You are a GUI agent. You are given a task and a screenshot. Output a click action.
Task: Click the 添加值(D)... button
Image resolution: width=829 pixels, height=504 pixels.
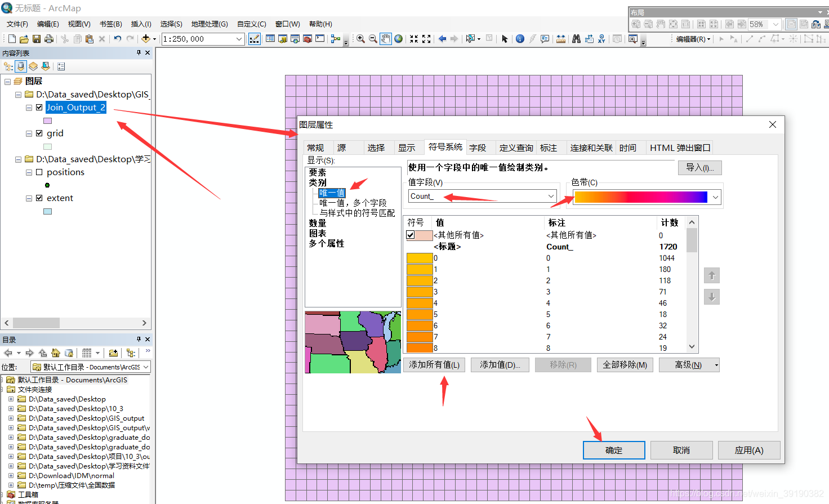(500, 365)
